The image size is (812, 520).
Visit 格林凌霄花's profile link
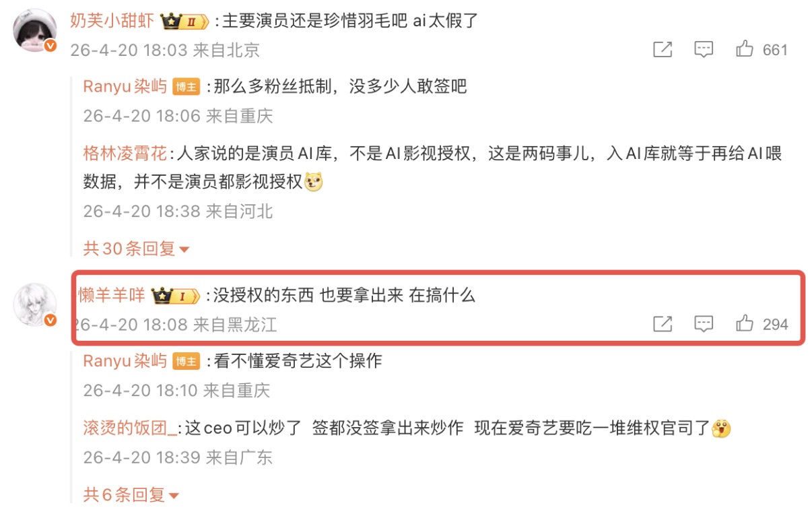click(x=125, y=154)
